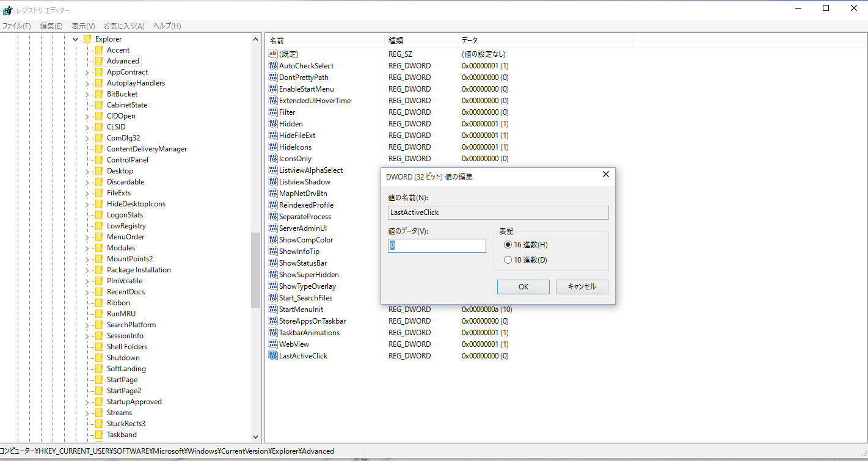Select the string icon for the (既定) value

[x=273, y=54]
